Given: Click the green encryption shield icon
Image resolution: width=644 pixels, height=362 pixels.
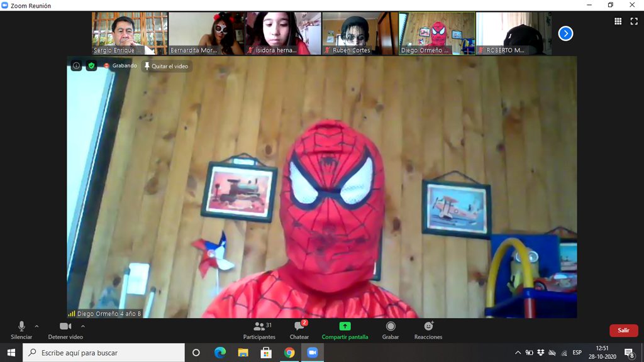Looking at the screenshot, I should coord(91,66).
